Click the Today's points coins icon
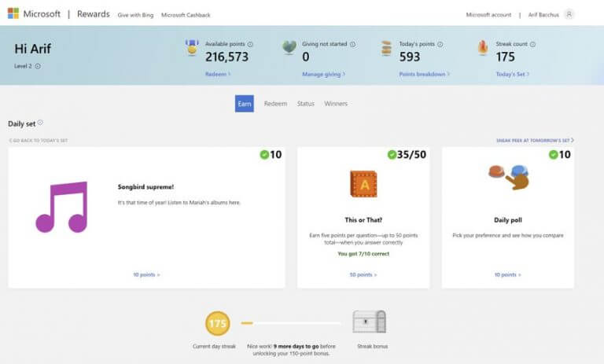 pos(386,48)
